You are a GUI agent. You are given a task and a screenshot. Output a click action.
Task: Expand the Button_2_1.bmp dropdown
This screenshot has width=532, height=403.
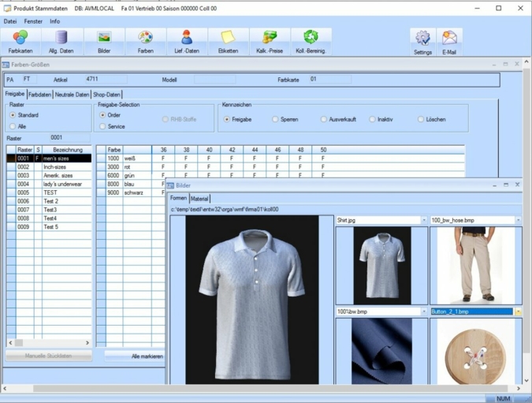pos(518,312)
